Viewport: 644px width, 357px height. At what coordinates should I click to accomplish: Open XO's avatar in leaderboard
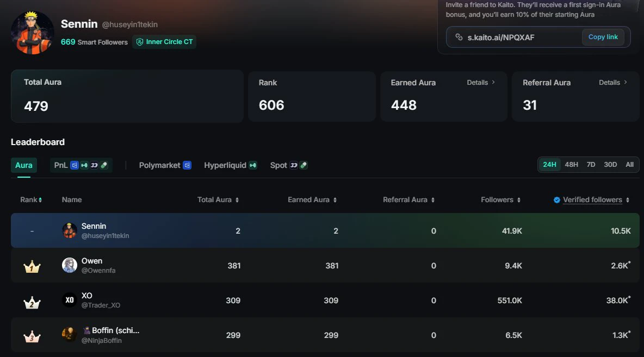point(70,300)
